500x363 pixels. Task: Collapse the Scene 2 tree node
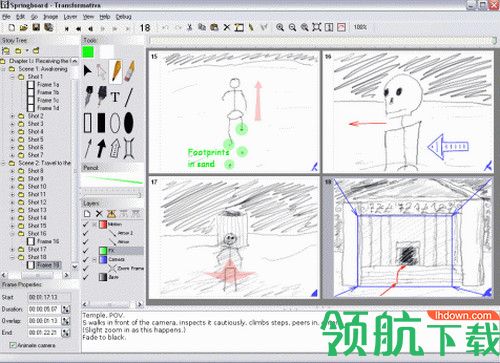coord(3,163)
